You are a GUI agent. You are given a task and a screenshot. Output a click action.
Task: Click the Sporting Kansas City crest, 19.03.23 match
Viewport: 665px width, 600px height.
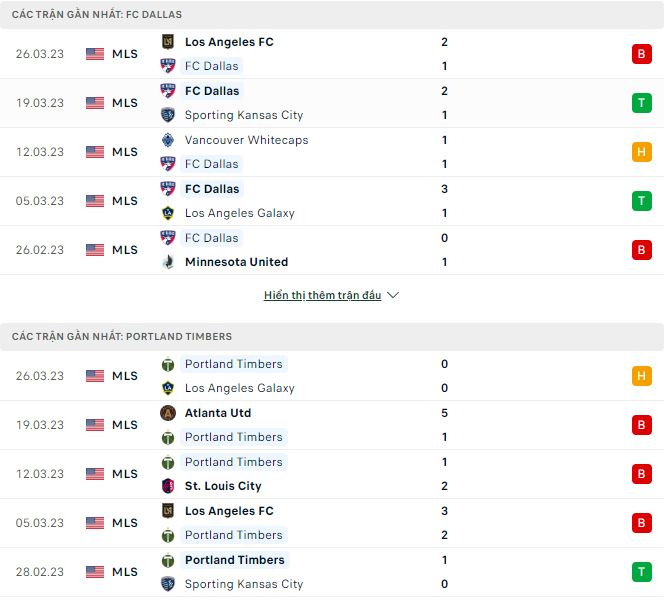168,115
